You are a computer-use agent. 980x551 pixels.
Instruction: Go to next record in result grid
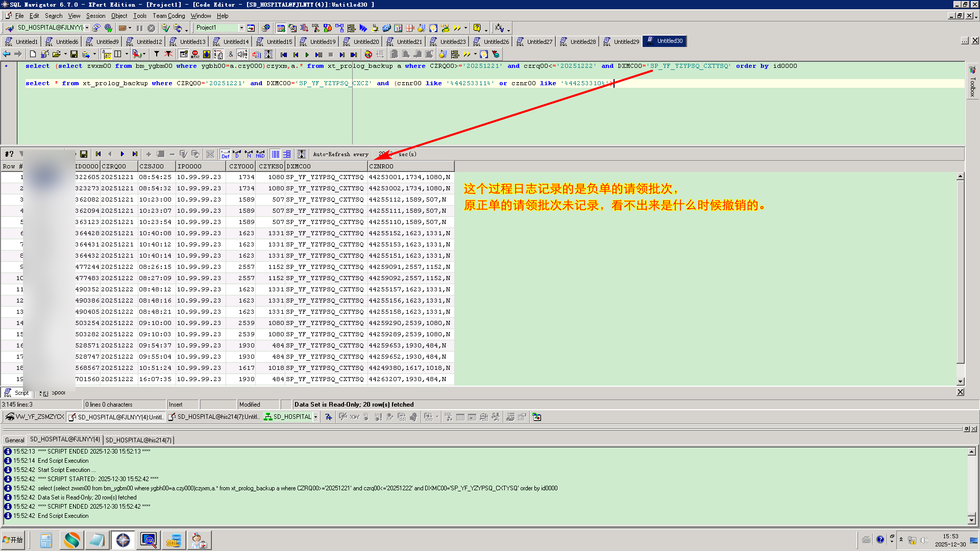pos(122,154)
